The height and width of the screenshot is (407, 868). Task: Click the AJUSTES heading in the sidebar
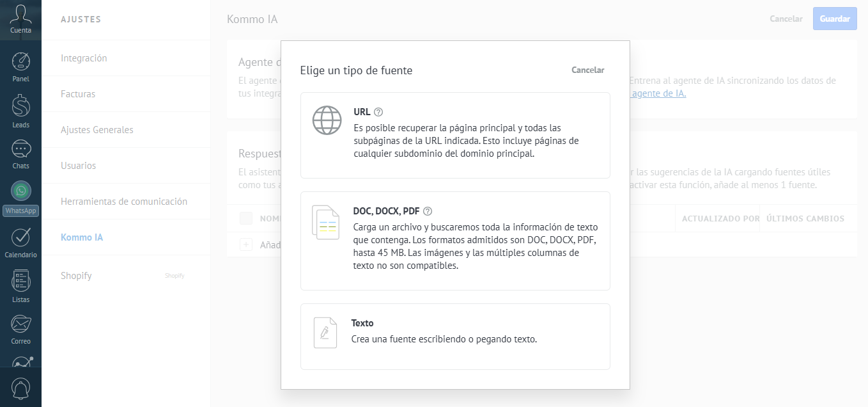tap(81, 19)
